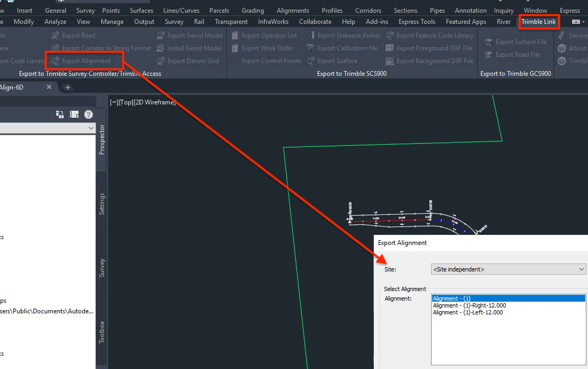Click the Export Alignment tool
This screenshot has width=588, height=369.
pos(84,60)
